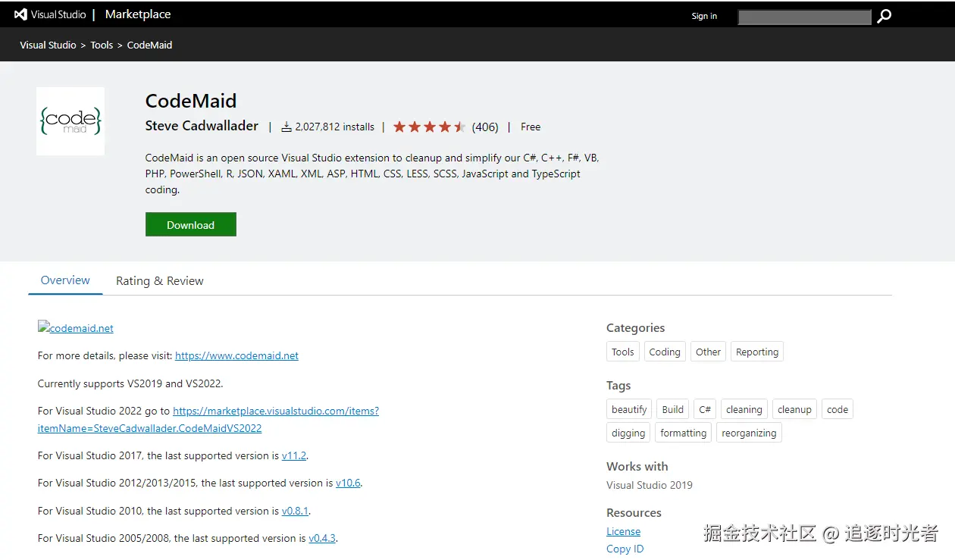This screenshot has width=955, height=560.
Task: Open the v0.8.1 version link
Action: point(295,511)
